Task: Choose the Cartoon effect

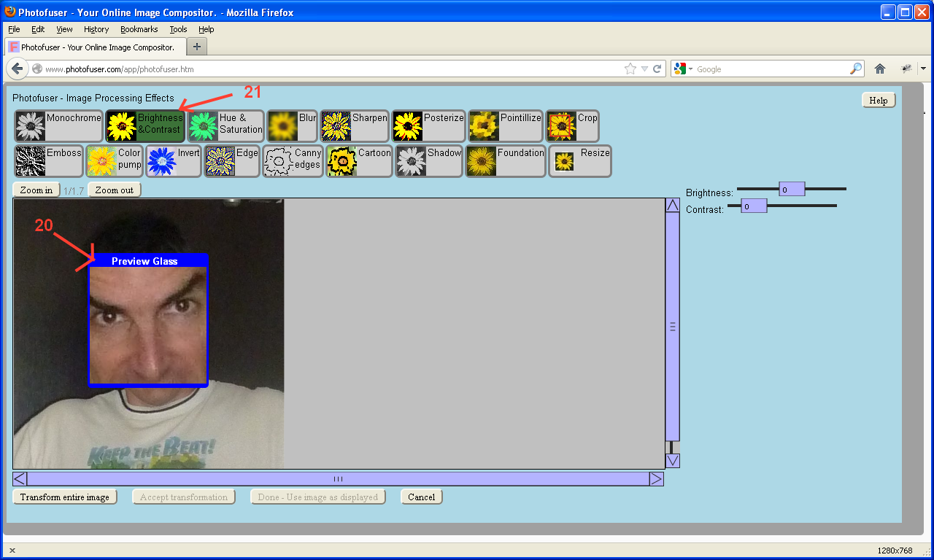Action: [359, 161]
